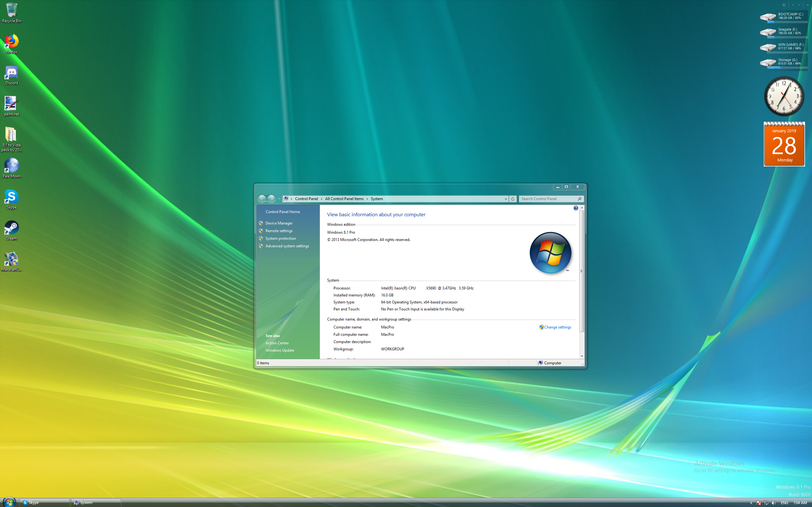This screenshot has height=507, width=812.
Task: Open the 7:04 AM taskbar clock
Action: pos(800,503)
